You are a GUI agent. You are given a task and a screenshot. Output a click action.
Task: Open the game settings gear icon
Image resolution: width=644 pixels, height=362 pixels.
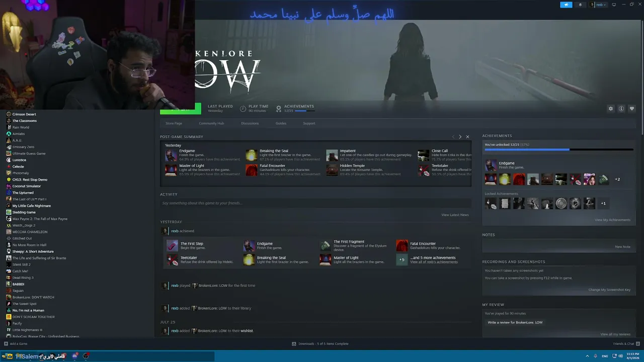(x=611, y=109)
